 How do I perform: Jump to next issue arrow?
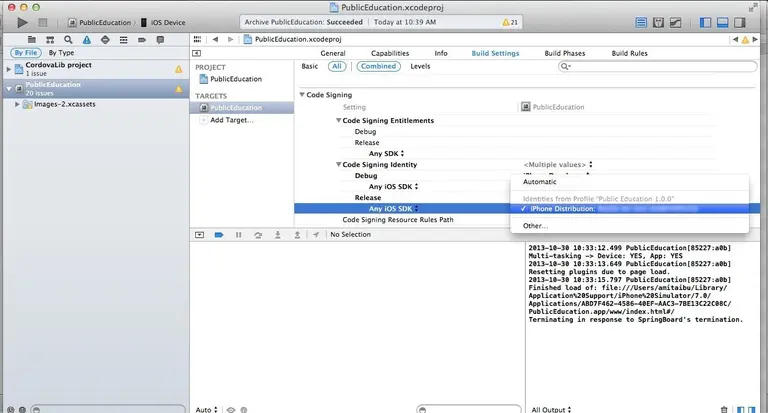tap(755, 40)
